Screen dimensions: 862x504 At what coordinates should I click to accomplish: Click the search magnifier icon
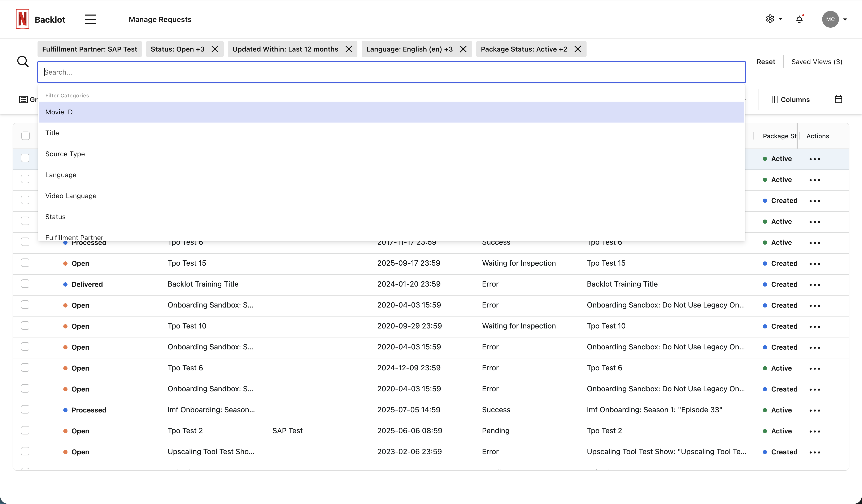click(23, 62)
